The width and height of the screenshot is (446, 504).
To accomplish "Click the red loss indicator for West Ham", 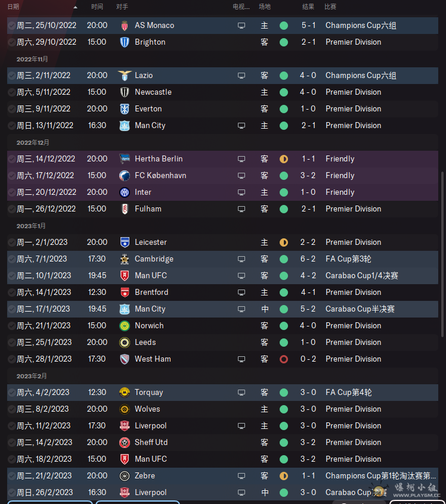I will click(x=284, y=359).
